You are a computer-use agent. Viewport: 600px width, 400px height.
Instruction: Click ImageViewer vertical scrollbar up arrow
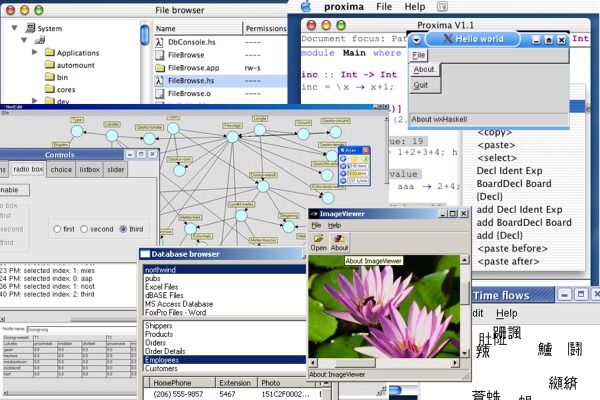point(465,260)
